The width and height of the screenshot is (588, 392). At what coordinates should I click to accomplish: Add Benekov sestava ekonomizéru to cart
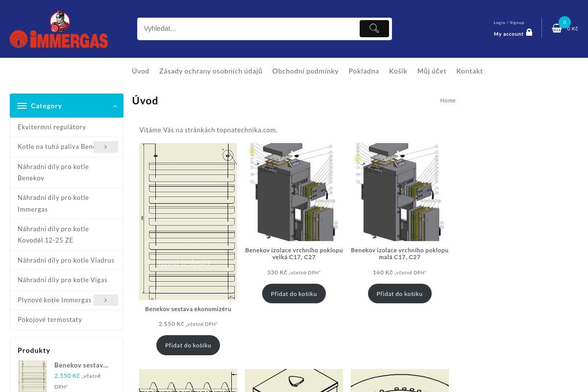(x=188, y=345)
